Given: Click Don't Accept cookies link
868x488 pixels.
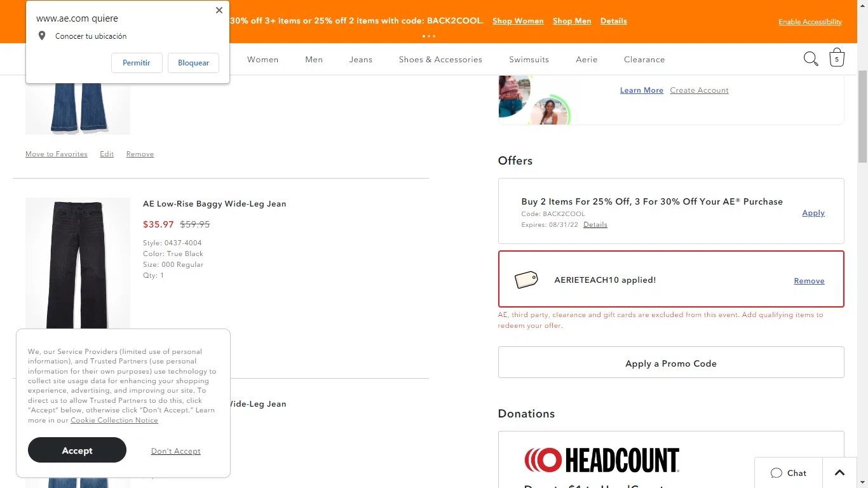Looking at the screenshot, I should [x=176, y=451].
